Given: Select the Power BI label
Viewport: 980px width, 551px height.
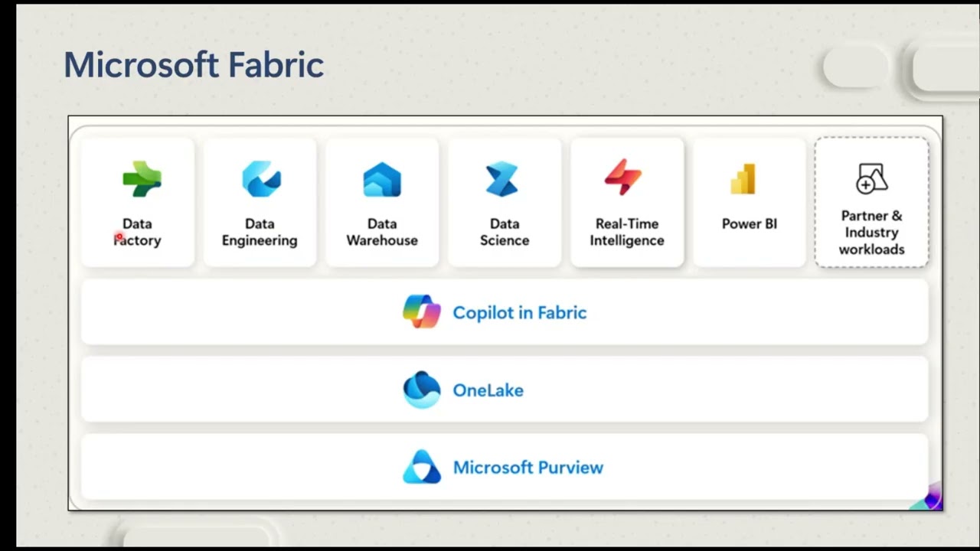Looking at the screenshot, I should 750,224.
